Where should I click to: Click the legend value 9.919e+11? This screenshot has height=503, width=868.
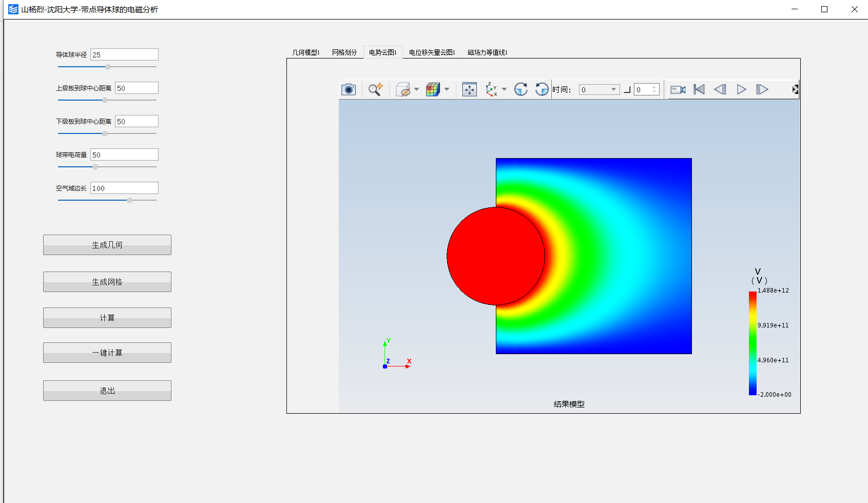773,325
